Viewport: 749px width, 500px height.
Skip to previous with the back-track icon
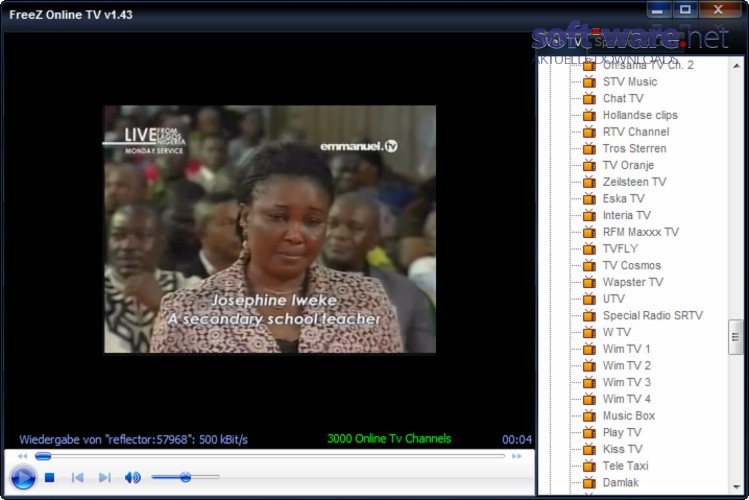(x=77, y=477)
